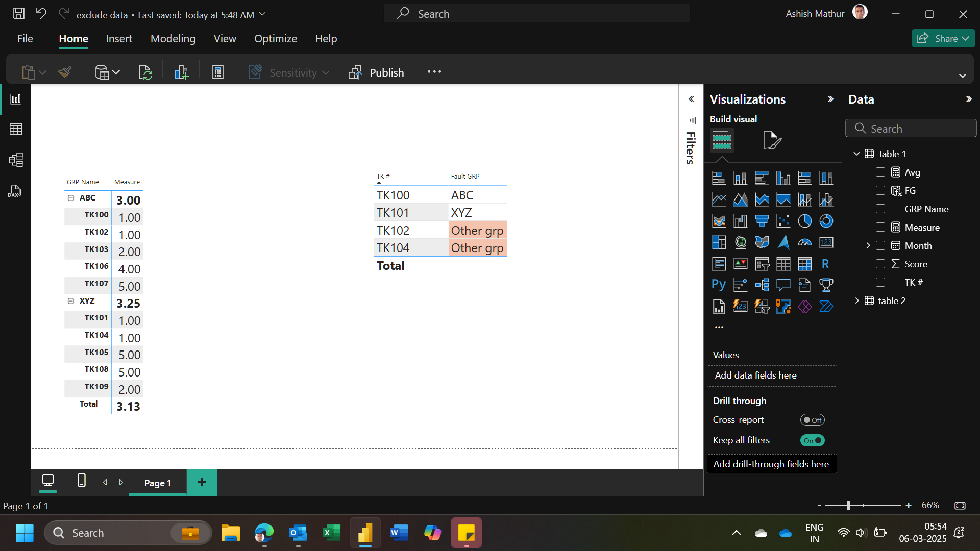Collapse the ABC group row in the matrix
Screen dimensions: 980x551
click(x=71, y=198)
